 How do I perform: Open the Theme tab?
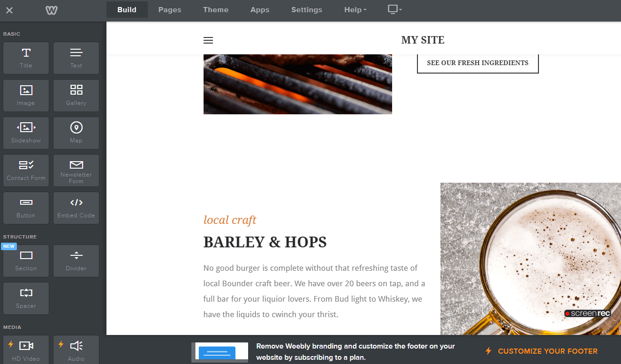tap(216, 10)
